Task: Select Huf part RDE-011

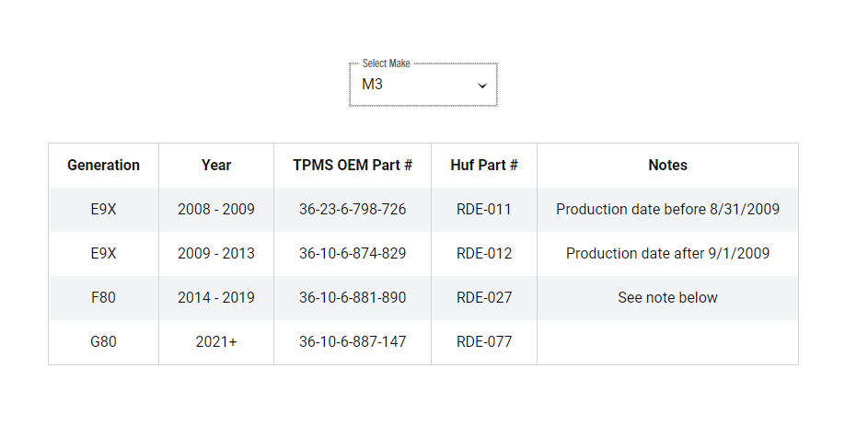Action: [x=484, y=209]
